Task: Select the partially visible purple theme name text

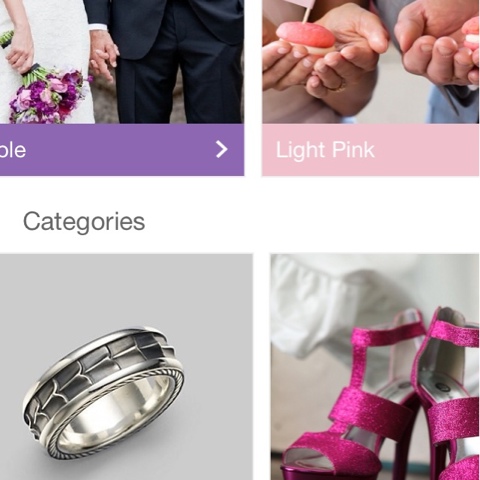Action: point(13,150)
